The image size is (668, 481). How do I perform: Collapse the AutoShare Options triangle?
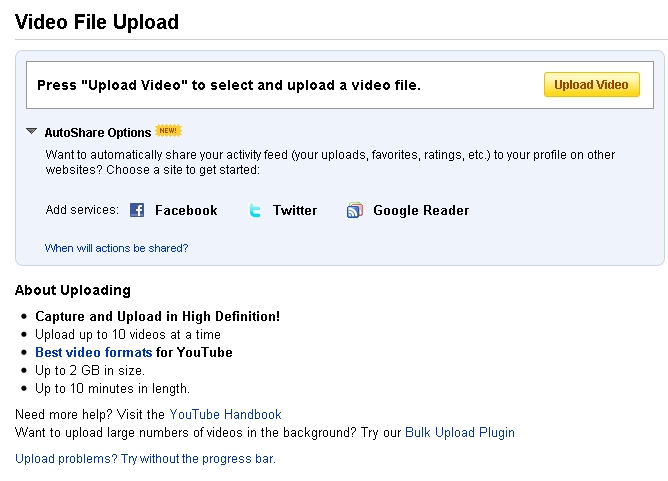32,131
